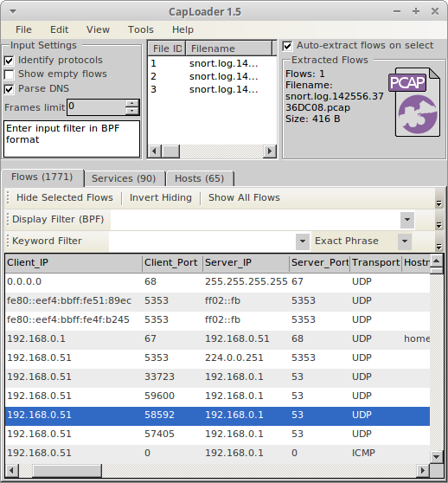The width and height of the screenshot is (448, 483).
Task: Open the Edit menu
Action: (x=59, y=29)
